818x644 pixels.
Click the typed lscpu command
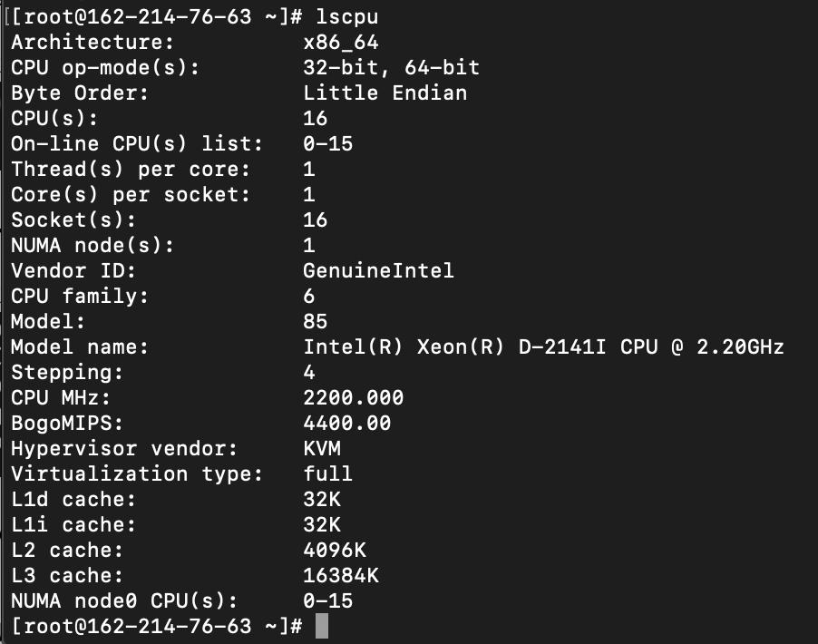point(347,16)
